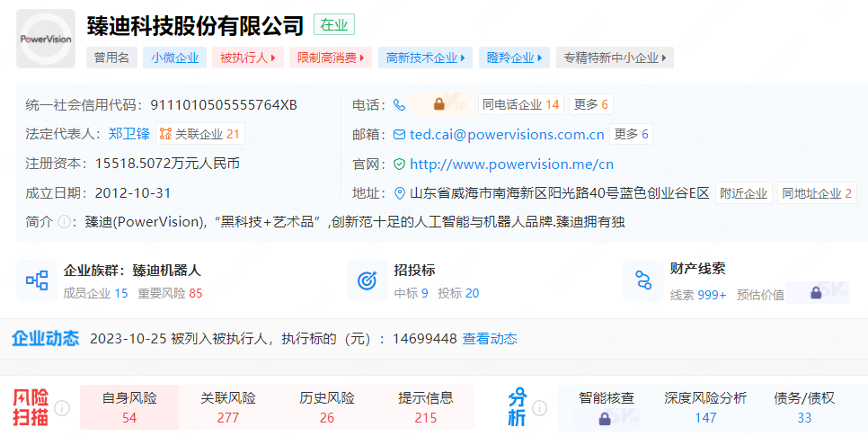The image size is (868, 436).
Task: Click the info icon next to 简介
Action: (x=64, y=222)
